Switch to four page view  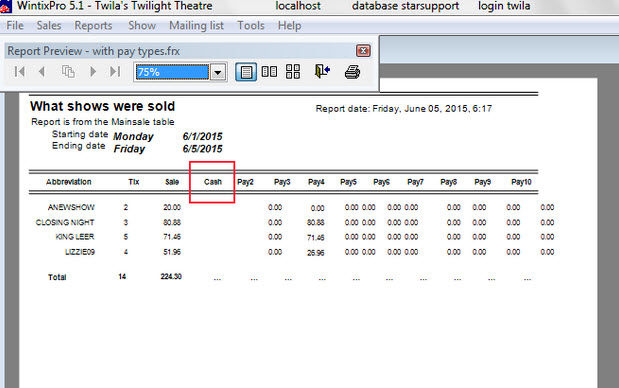pyautogui.click(x=293, y=72)
